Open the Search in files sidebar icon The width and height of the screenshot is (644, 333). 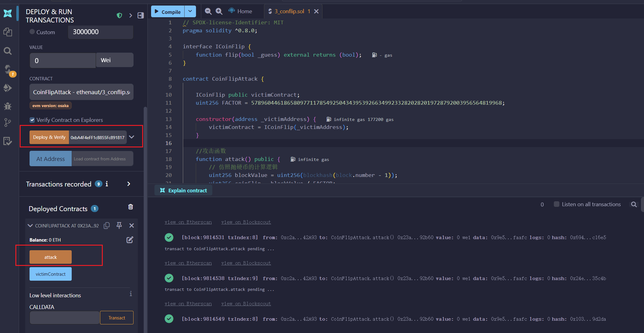tap(8, 51)
